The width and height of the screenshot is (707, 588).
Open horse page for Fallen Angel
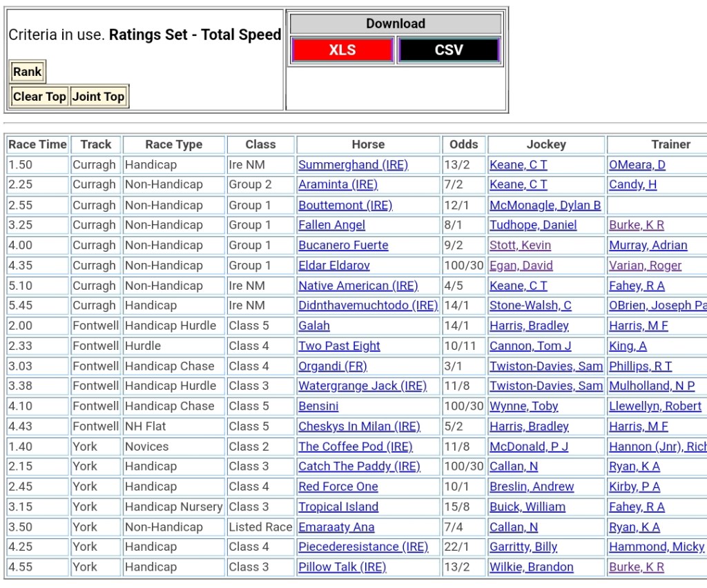click(x=331, y=225)
